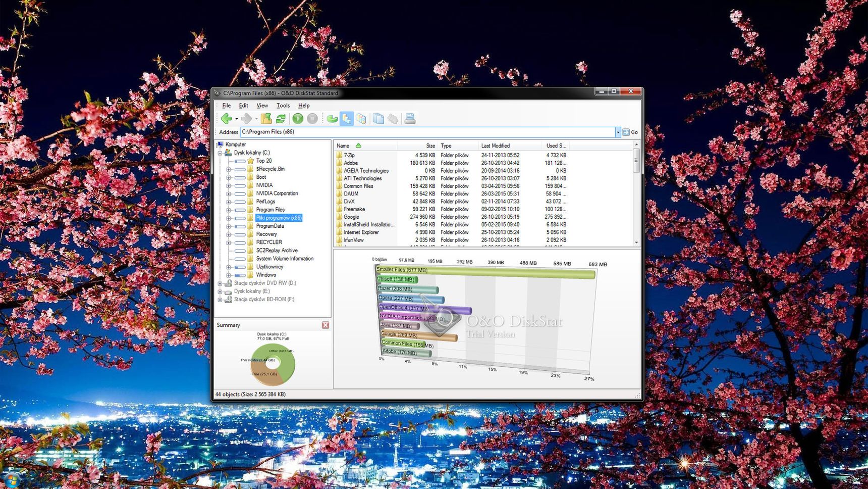The image size is (868, 489).
Task: Select the 3D block chart icon
Action: [361, 119]
